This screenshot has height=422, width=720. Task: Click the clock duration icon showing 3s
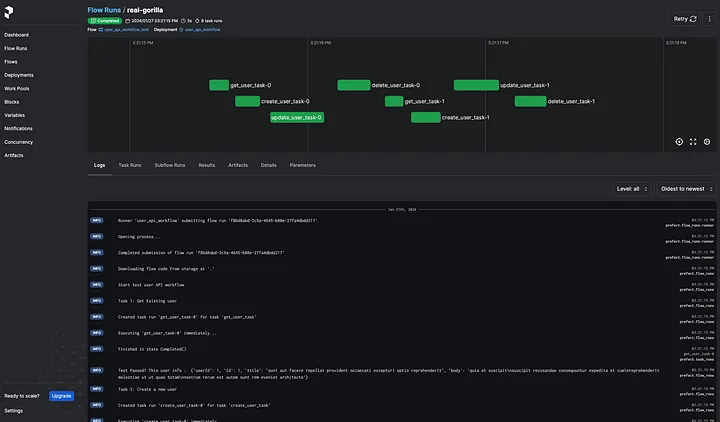click(183, 21)
